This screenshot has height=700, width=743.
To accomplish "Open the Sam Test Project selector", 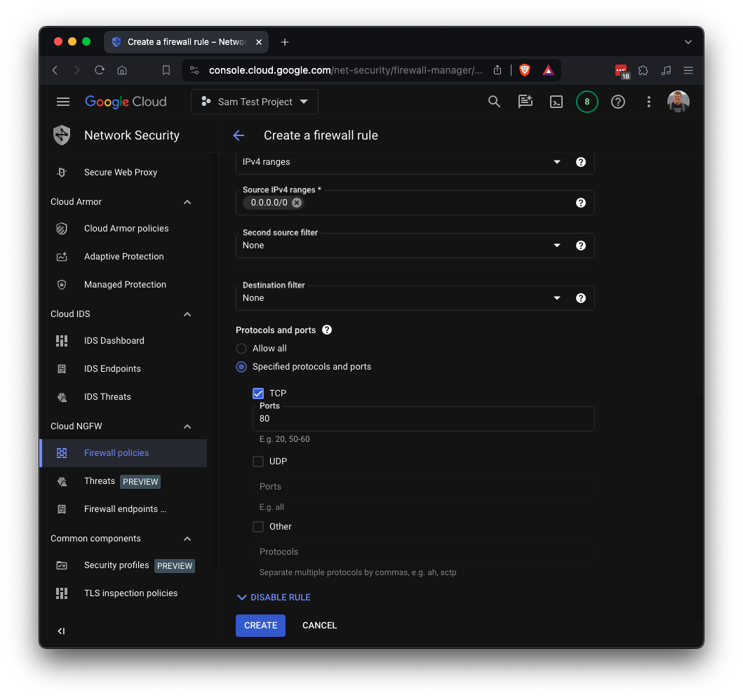I will pos(255,102).
